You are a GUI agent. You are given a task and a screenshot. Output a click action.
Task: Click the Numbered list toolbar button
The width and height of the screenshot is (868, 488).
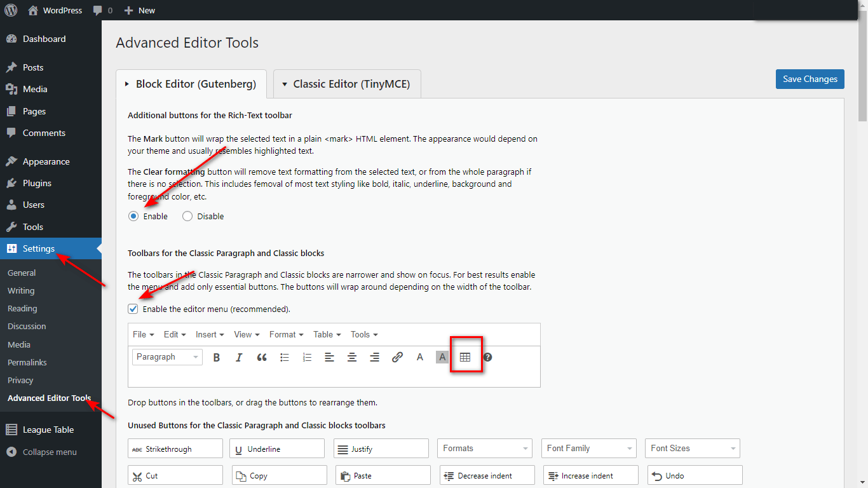[x=307, y=357]
